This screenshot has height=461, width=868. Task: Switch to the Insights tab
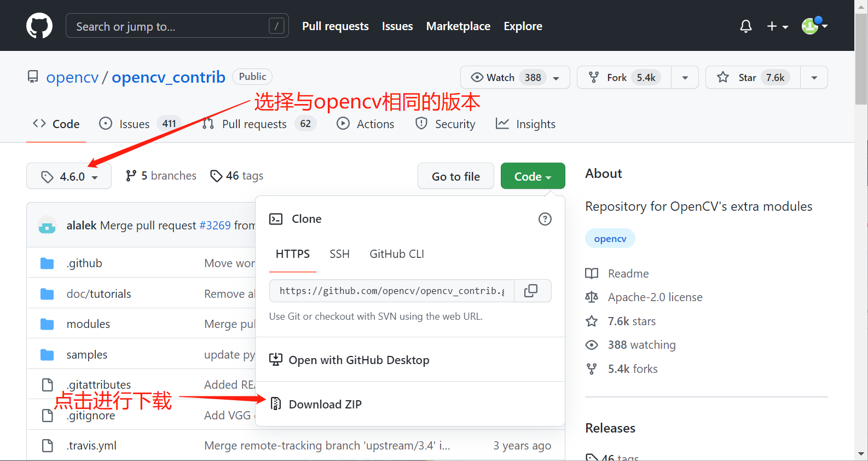click(525, 124)
